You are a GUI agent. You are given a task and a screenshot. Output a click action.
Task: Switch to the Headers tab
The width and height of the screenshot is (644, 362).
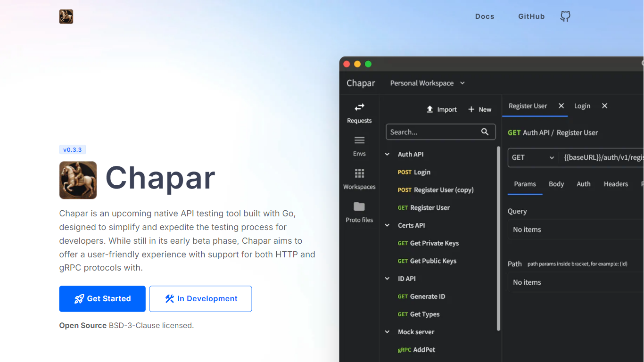click(616, 184)
